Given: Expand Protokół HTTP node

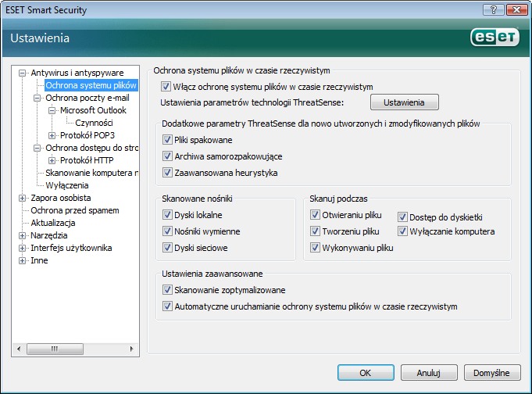Looking at the screenshot, I should tap(52, 161).
